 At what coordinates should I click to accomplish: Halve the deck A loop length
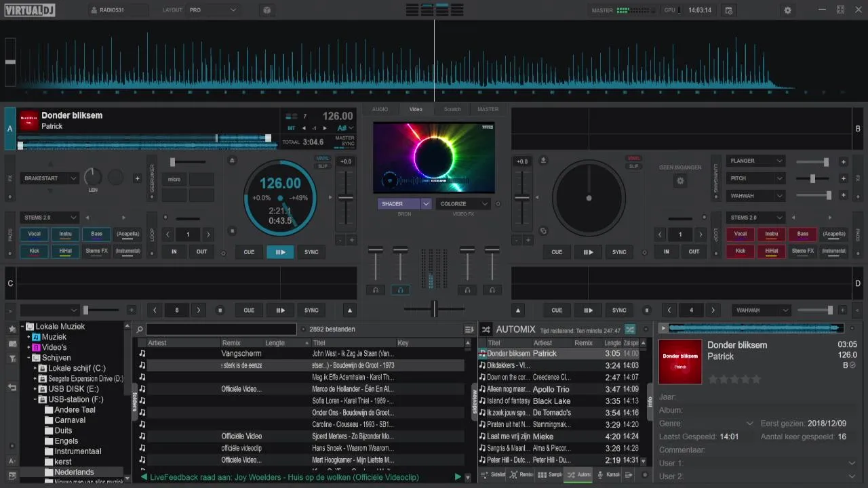(x=169, y=235)
